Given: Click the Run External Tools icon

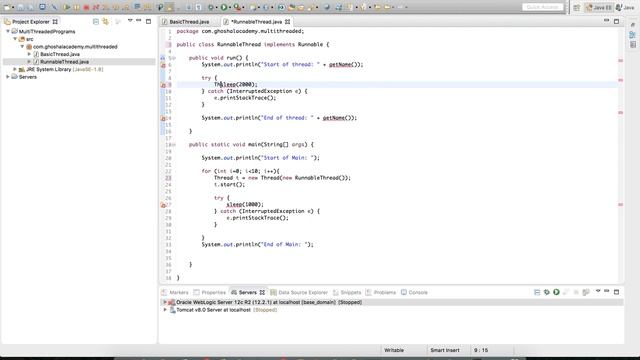Looking at the screenshot, I should point(237,7).
